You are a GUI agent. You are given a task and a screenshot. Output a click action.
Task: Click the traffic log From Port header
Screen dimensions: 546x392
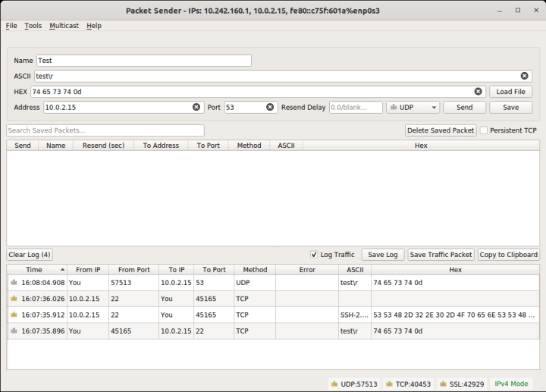tap(133, 269)
